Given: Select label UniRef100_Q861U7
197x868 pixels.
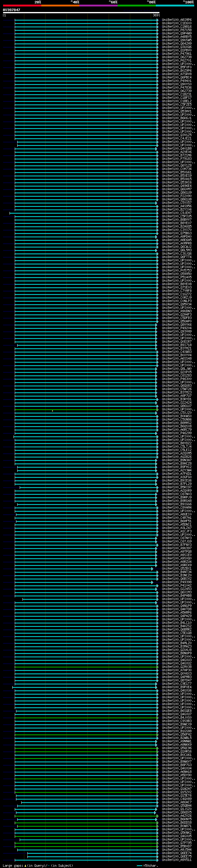Looking at the screenshot, I should coord(176,406).
